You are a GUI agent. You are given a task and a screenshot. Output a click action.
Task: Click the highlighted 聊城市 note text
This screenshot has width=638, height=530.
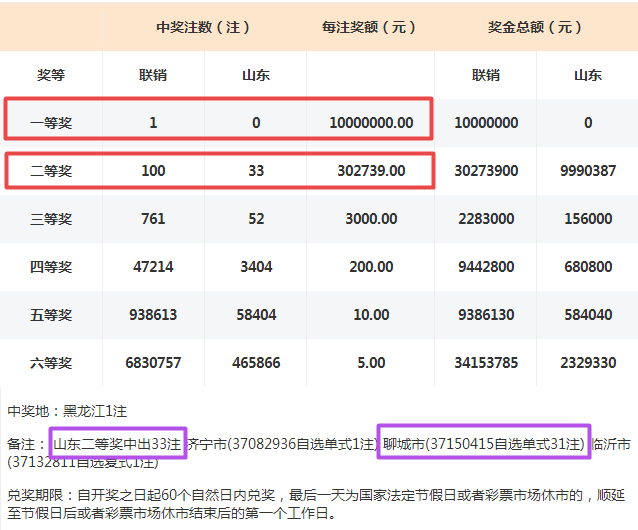click(484, 443)
